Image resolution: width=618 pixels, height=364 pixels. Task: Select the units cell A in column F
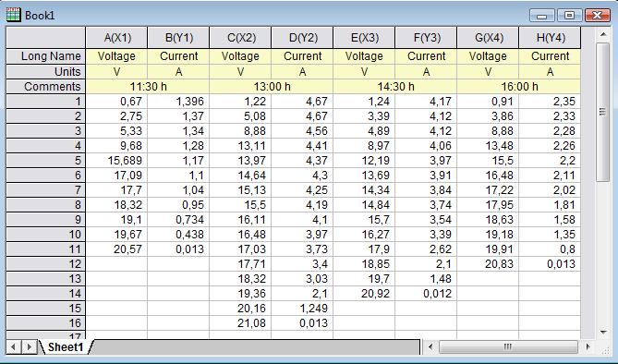coord(426,72)
